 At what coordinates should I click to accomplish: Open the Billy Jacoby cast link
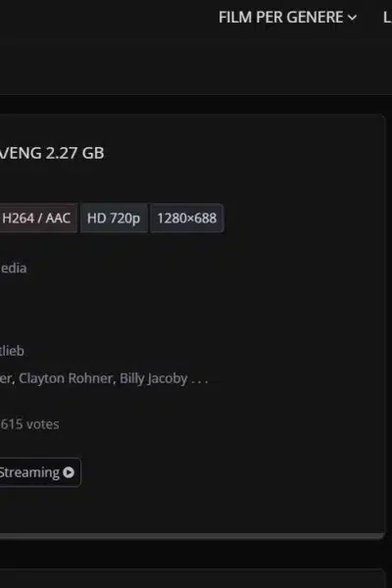click(154, 378)
